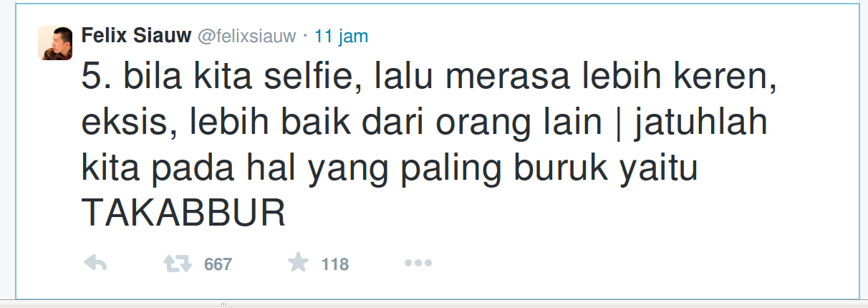This screenshot has height=308, width=868.
Task: Click the dot separator before the timestamp
Action: 306,37
